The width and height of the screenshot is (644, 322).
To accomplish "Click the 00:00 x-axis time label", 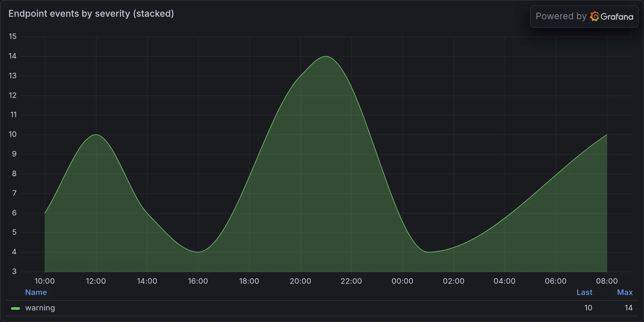I will pyautogui.click(x=402, y=281).
